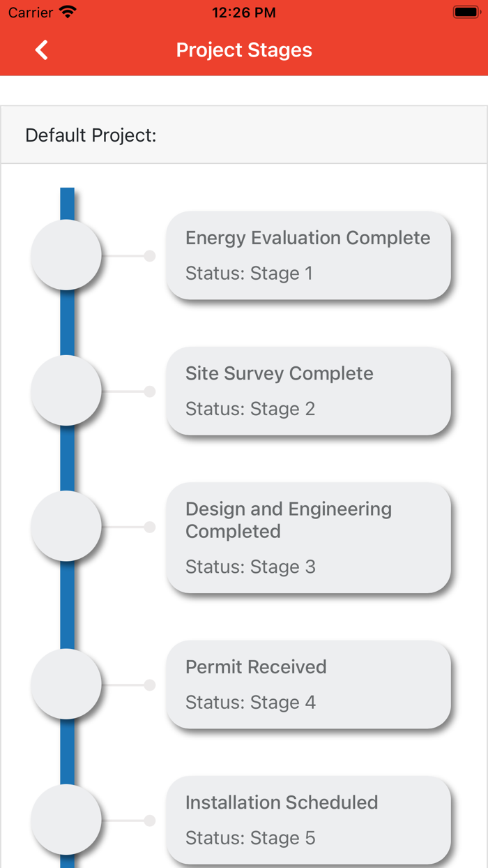
Task: Select the Stage 2 timeline circle
Action: [66, 391]
